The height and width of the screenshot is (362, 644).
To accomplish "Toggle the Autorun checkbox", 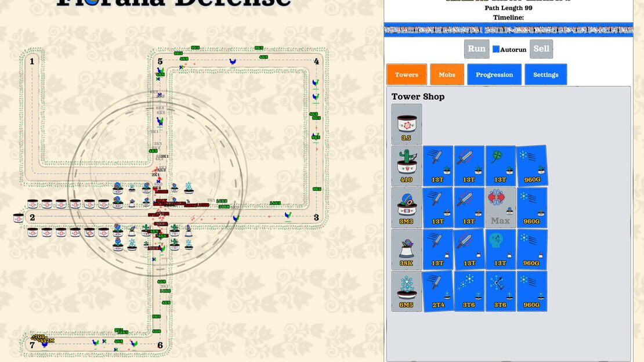I will [496, 49].
